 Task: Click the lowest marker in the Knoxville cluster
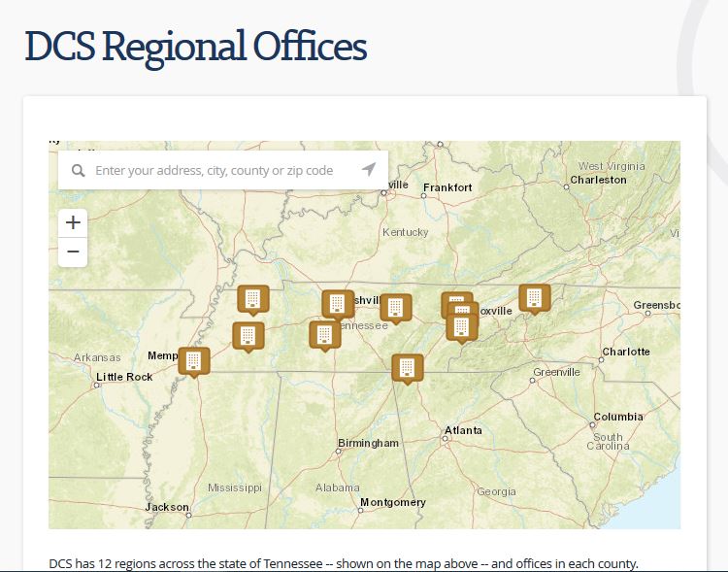pos(462,327)
